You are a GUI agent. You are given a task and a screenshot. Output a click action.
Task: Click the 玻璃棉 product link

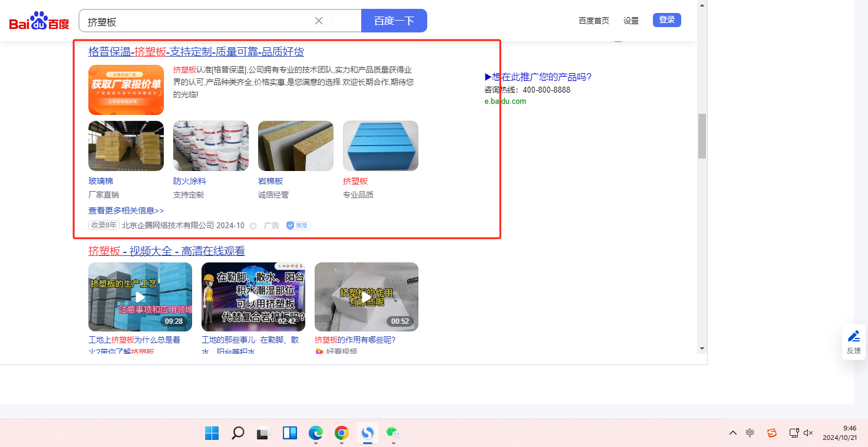(x=101, y=181)
